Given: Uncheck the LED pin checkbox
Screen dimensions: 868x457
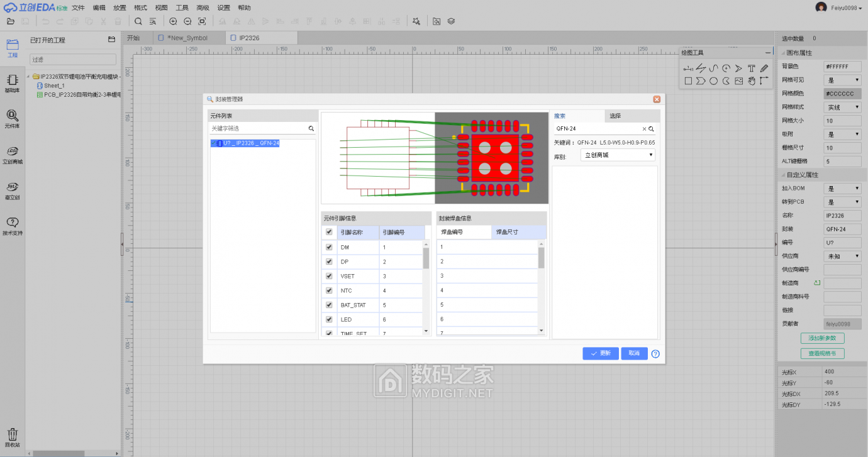Looking at the screenshot, I should [x=329, y=319].
